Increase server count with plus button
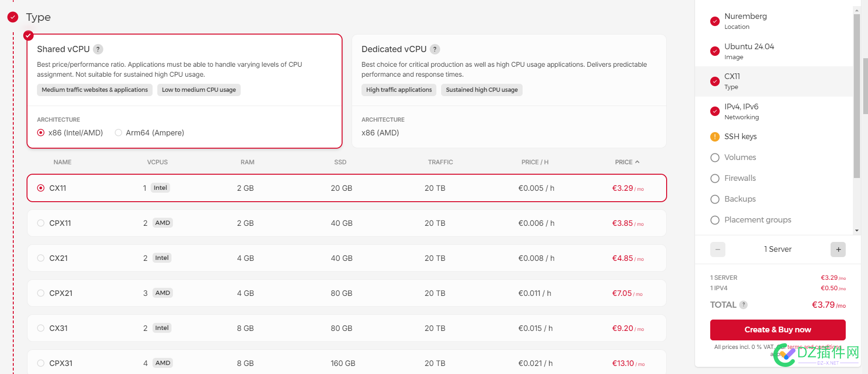Screen dimensions: 868x374 [x=838, y=249]
